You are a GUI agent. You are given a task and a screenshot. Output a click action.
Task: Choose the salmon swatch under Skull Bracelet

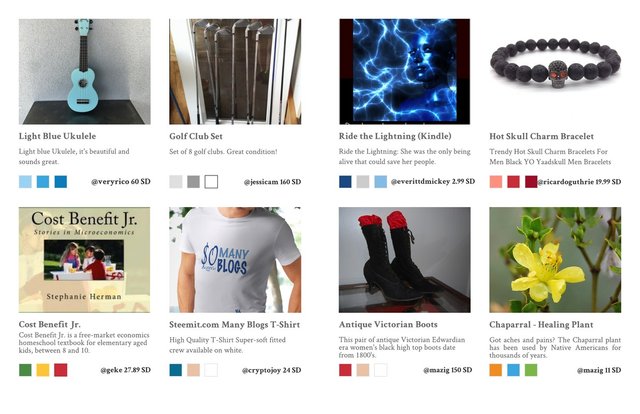click(x=496, y=182)
